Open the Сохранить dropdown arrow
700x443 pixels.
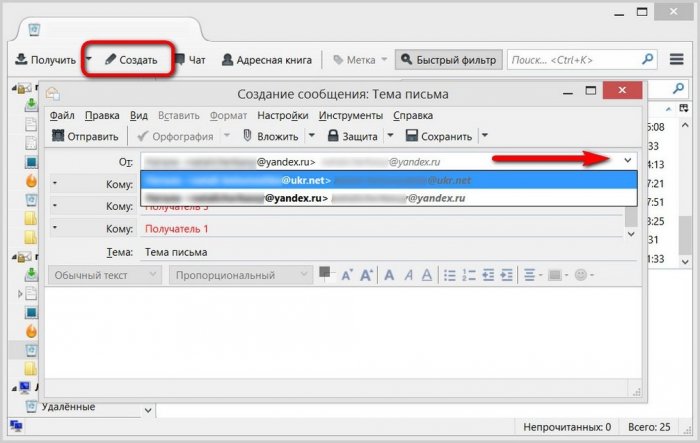485,136
